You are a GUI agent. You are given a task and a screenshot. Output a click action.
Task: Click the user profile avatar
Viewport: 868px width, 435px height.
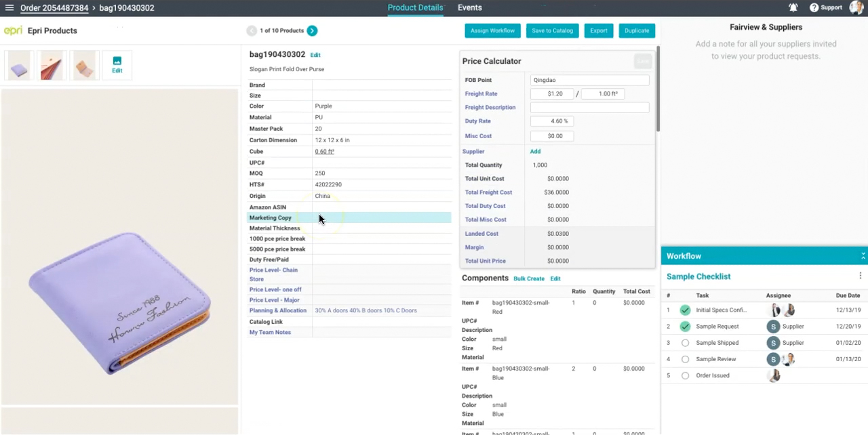click(x=856, y=7)
